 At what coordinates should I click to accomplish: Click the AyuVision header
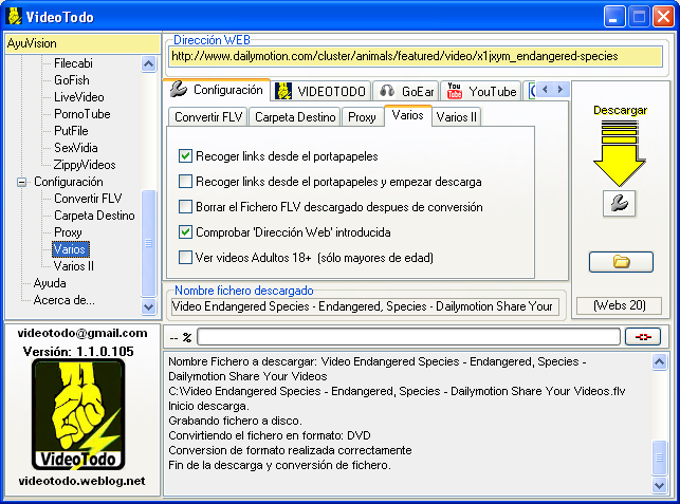(x=82, y=44)
